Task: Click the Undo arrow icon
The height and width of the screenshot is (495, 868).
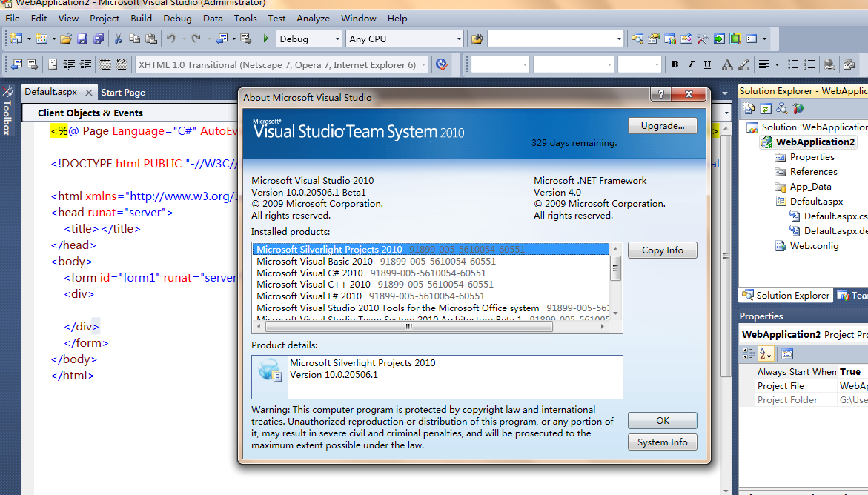Action: coord(171,39)
